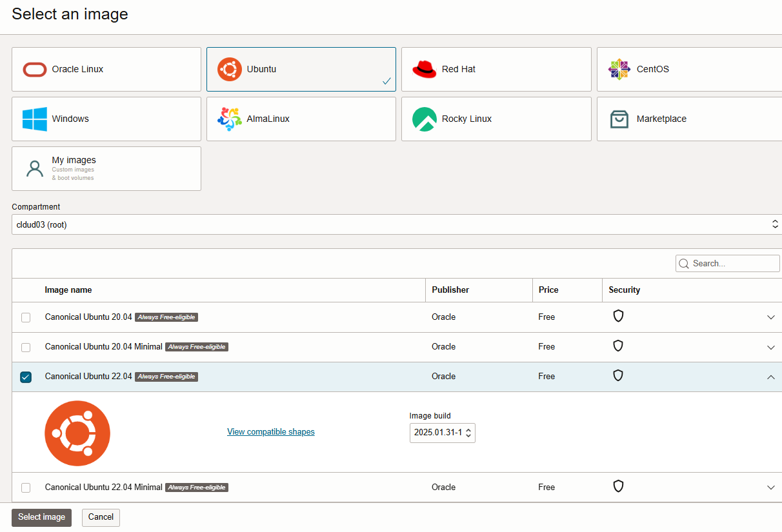Screen dimensions: 782x532
Task: Select the AlmaLinux tile
Action: (301, 119)
